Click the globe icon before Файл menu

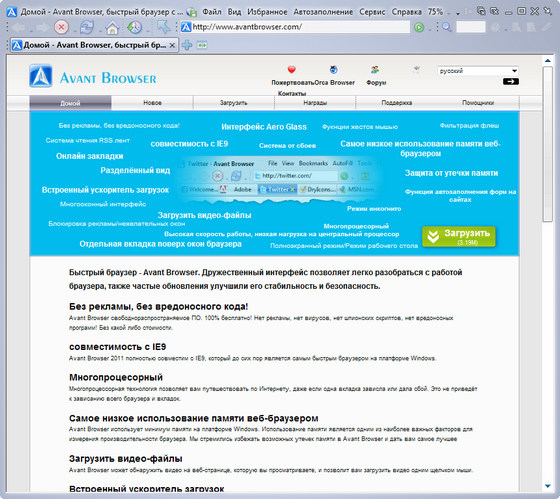[191, 13]
